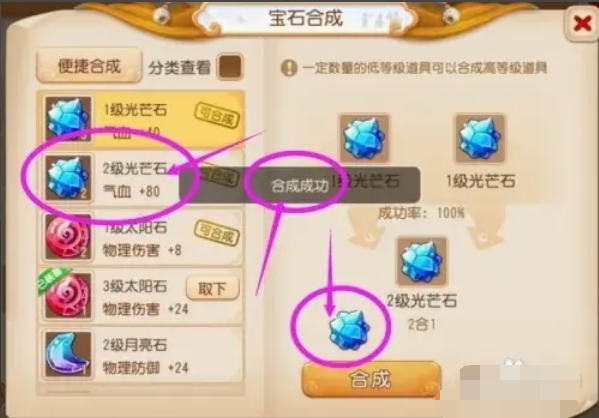
Task: Click the 2级月亮石 moon gem icon
Action: click(x=68, y=354)
